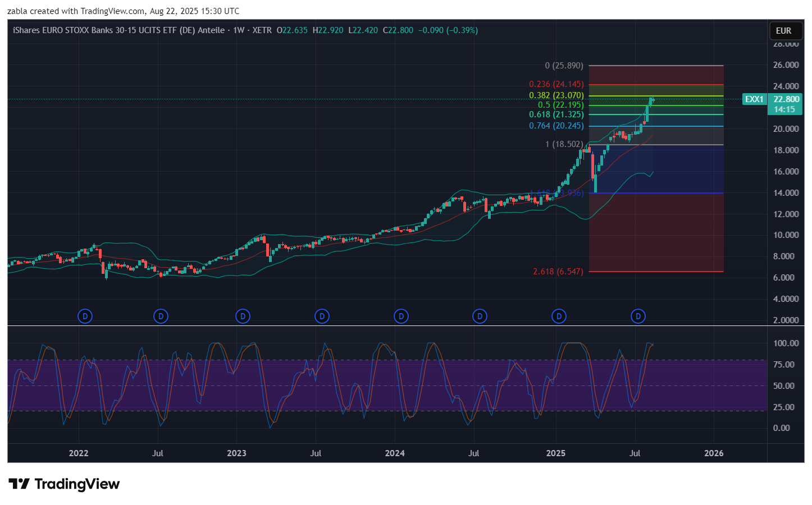Image resolution: width=812 pixels, height=505 pixels.
Task: Click the 2.618 (6.547) Fibonacci level line label
Action: click(x=558, y=272)
